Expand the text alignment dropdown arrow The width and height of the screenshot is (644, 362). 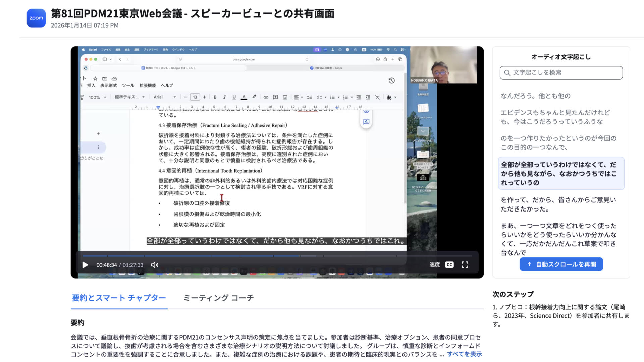(x=302, y=97)
